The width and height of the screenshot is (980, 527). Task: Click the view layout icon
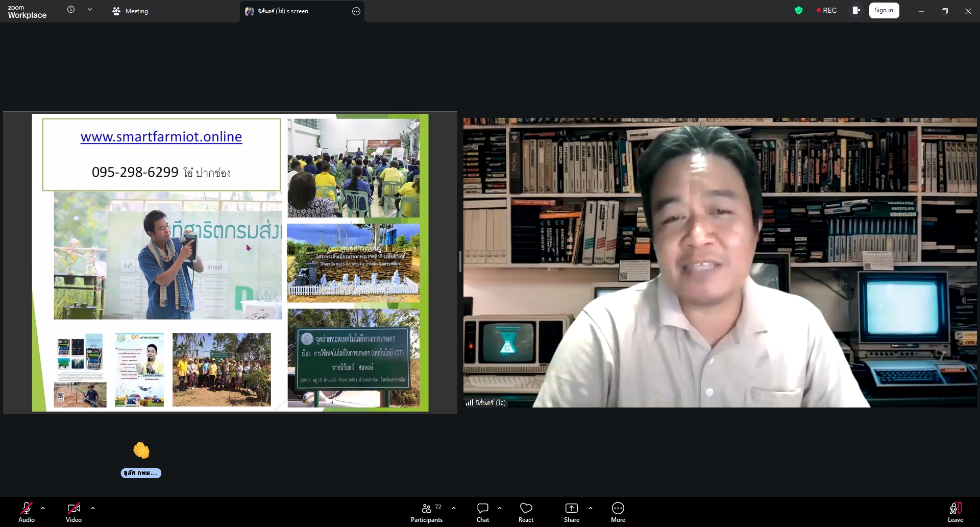(x=856, y=10)
